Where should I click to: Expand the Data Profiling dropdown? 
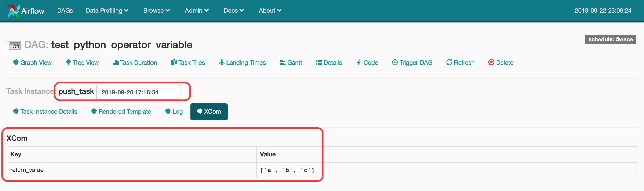(107, 11)
